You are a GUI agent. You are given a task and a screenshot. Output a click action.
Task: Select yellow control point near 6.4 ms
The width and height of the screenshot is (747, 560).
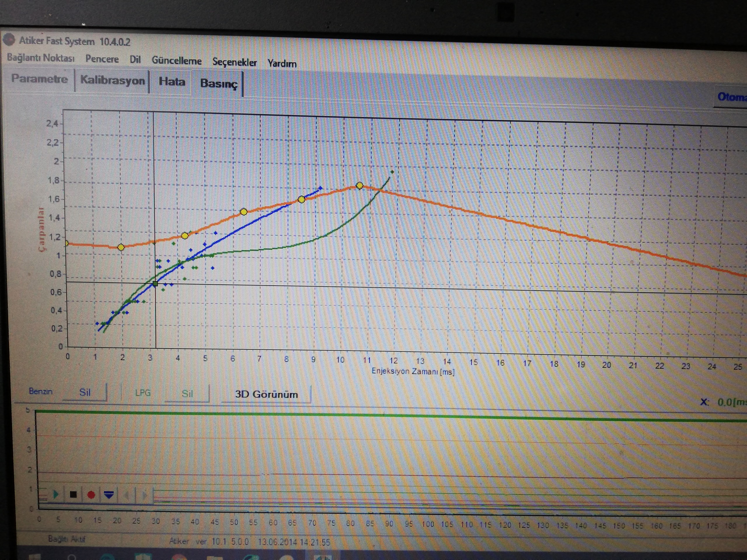click(243, 212)
